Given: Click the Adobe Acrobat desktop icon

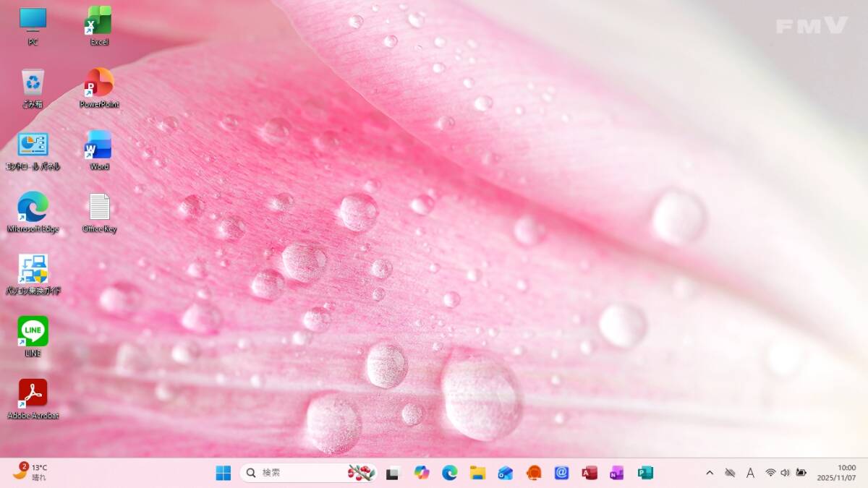Looking at the screenshot, I should point(33,393).
